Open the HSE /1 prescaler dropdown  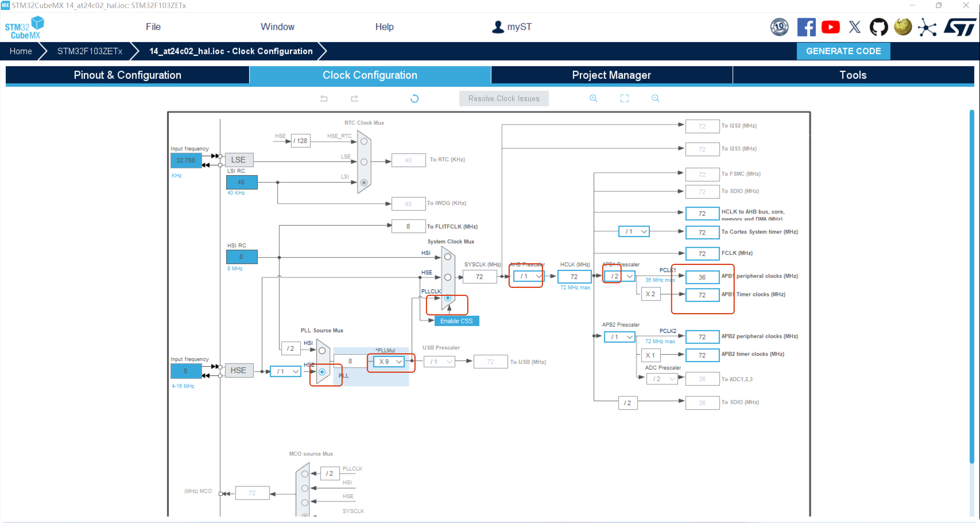click(x=285, y=371)
